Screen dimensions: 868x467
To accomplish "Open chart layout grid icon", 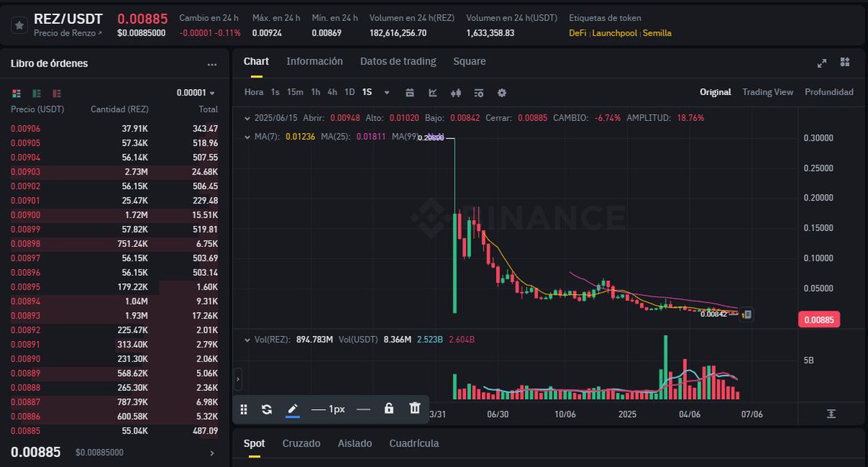I will tap(845, 62).
